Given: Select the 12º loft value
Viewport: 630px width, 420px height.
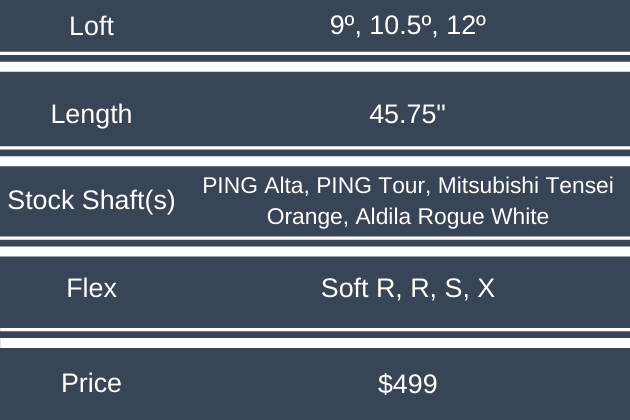Looking at the screenshot, I should tap(466, 26).
